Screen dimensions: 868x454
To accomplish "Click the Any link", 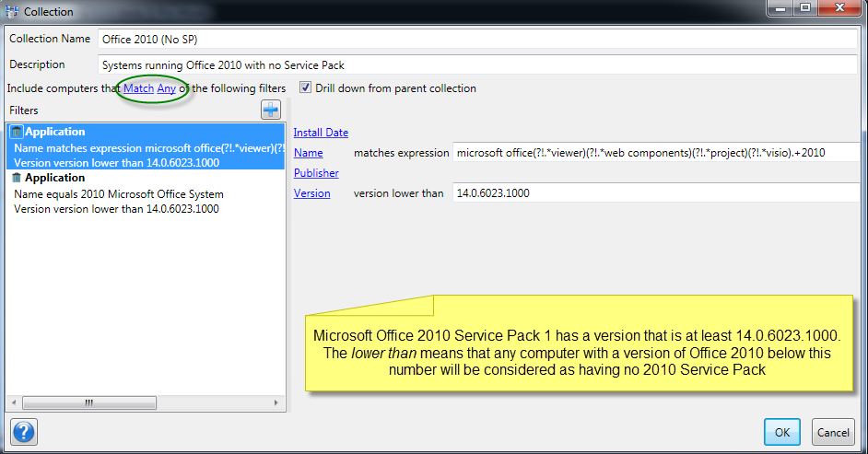I will pyautogui.click(x=166, y=87).
